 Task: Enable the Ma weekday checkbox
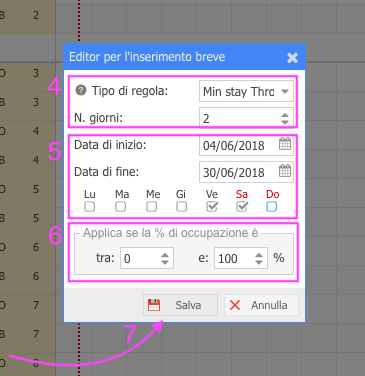click(x=120, y=207)
